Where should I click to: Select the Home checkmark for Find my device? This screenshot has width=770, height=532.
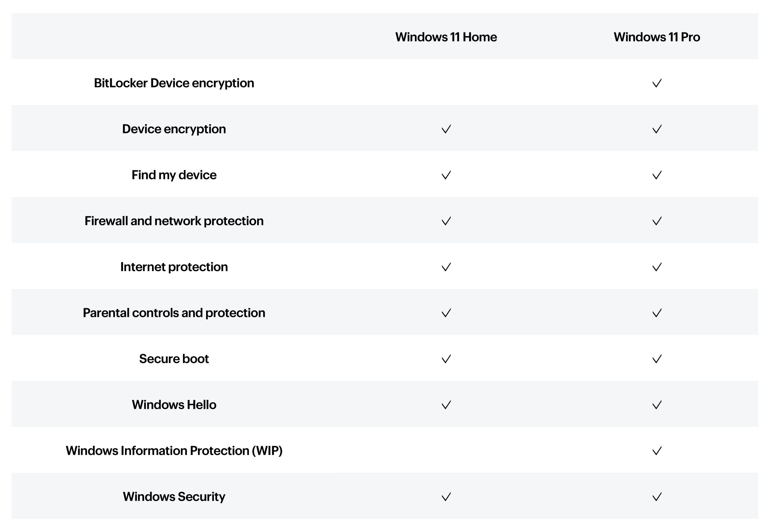pos(446,175)
